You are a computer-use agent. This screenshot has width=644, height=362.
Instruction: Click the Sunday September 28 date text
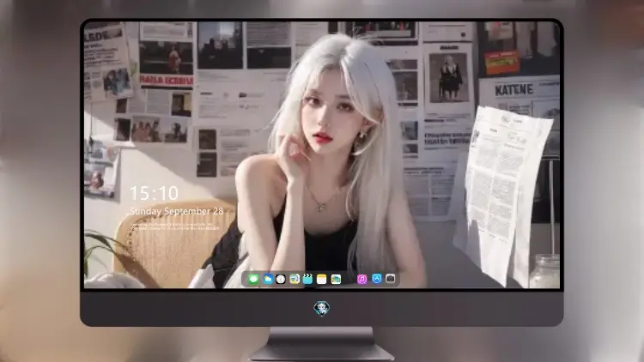[177, 211]
